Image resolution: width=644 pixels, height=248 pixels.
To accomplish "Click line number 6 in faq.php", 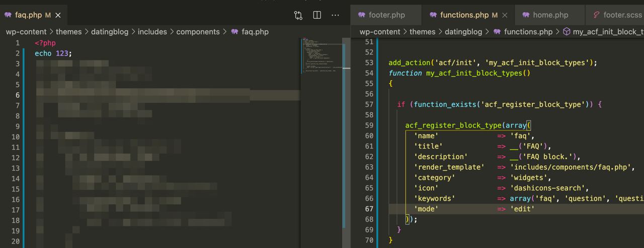I will click(18, 95).
